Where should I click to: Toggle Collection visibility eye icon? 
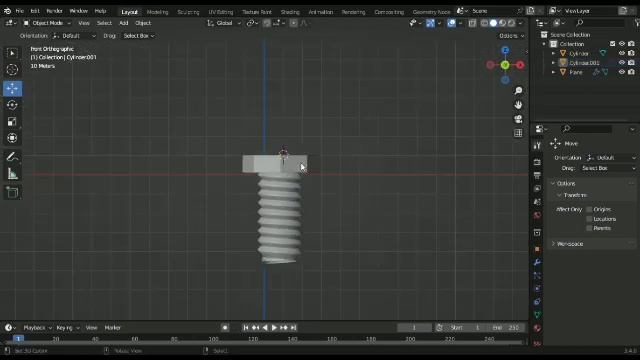pos(622,44)
